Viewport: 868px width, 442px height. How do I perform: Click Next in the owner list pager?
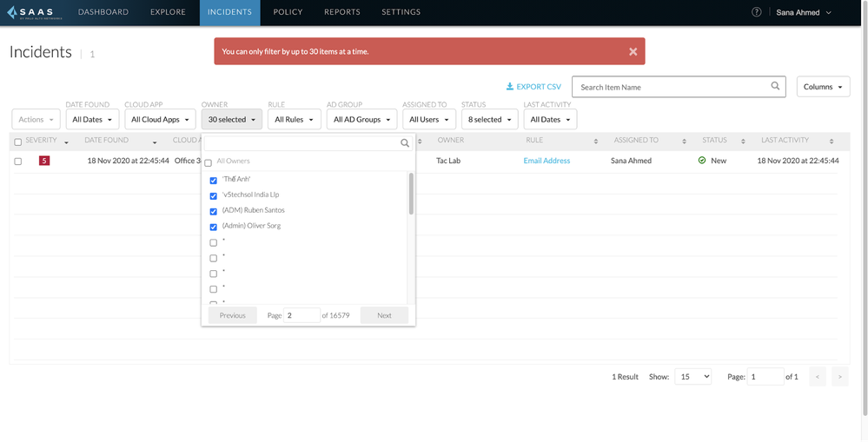tap(384, 315)
